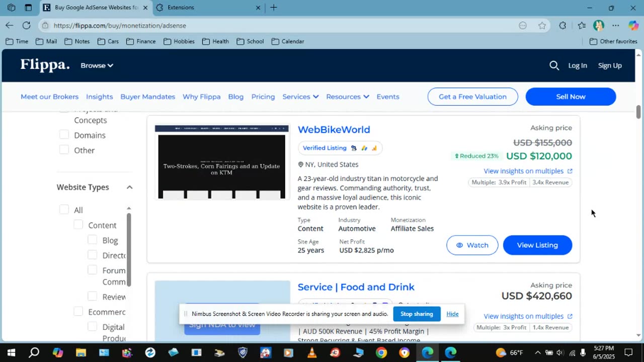
Task: Check the Domains filter checkbox
Action: pos(64,134)
